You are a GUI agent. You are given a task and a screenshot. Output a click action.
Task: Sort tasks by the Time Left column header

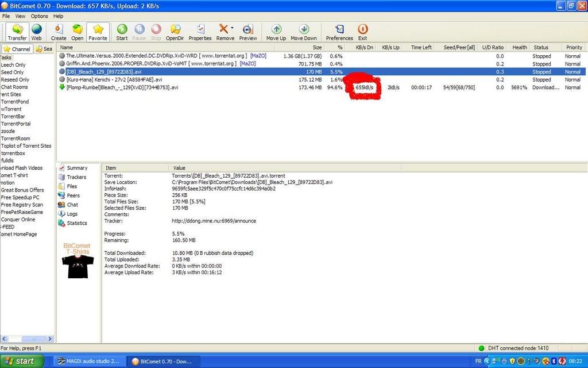[x=418, y=47]
